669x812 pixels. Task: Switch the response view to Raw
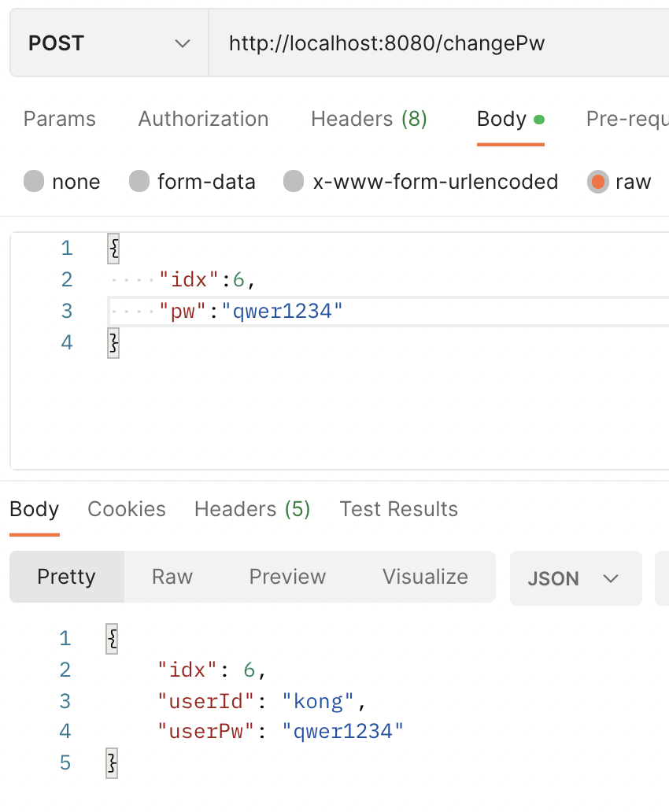click(172, 577)
